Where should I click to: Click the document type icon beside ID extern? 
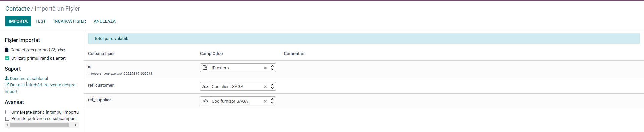[205, 68]
